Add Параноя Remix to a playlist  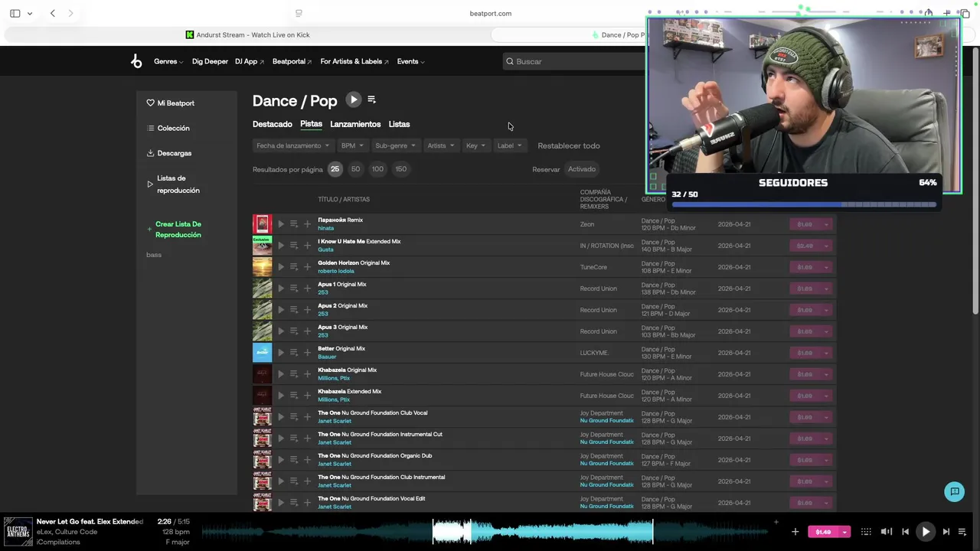307,224
